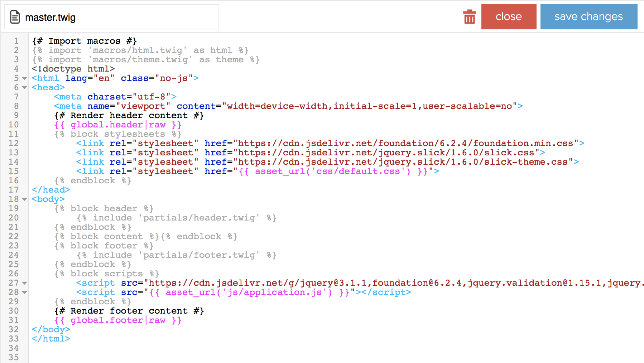
Task: Collapse the html tag fold on line 5
Action: pos(24,78)
